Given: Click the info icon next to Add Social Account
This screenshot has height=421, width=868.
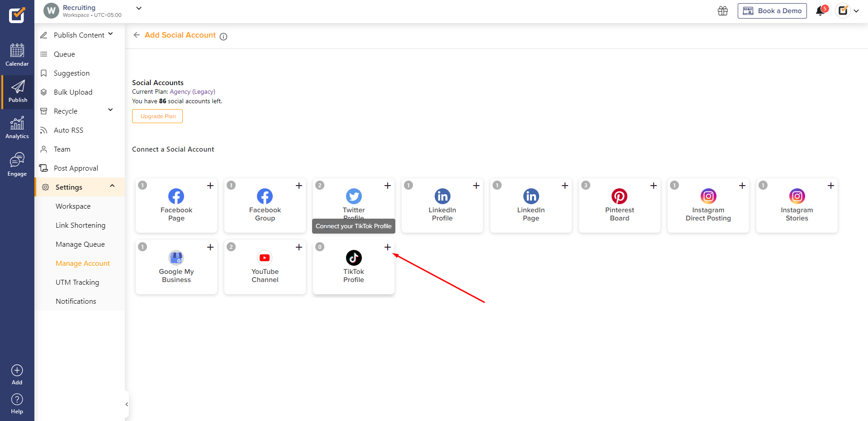Looking at the screenshot, I should (x=223, y=37).
